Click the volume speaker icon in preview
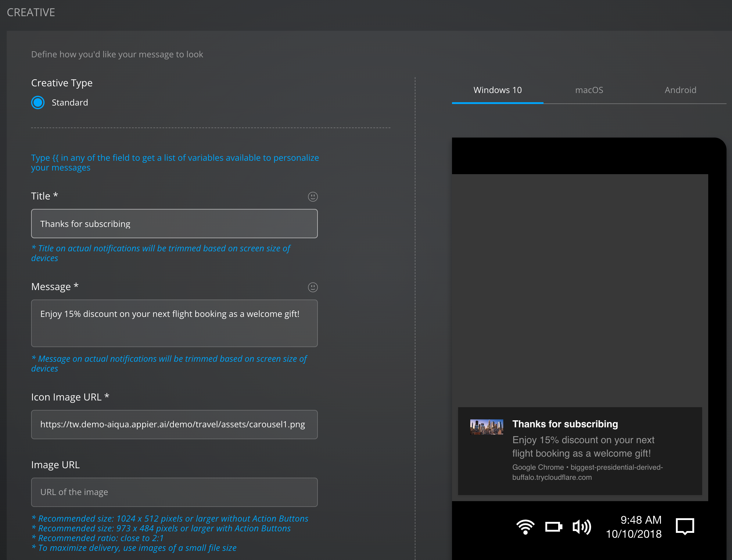Image resolution: width=732 pixels, height=560 pixels. (582, 527)
